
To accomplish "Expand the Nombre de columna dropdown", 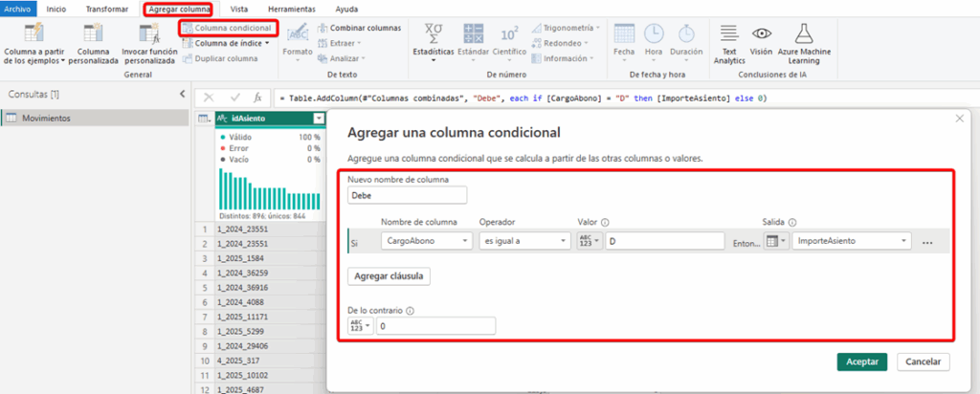I will [426, 241].
